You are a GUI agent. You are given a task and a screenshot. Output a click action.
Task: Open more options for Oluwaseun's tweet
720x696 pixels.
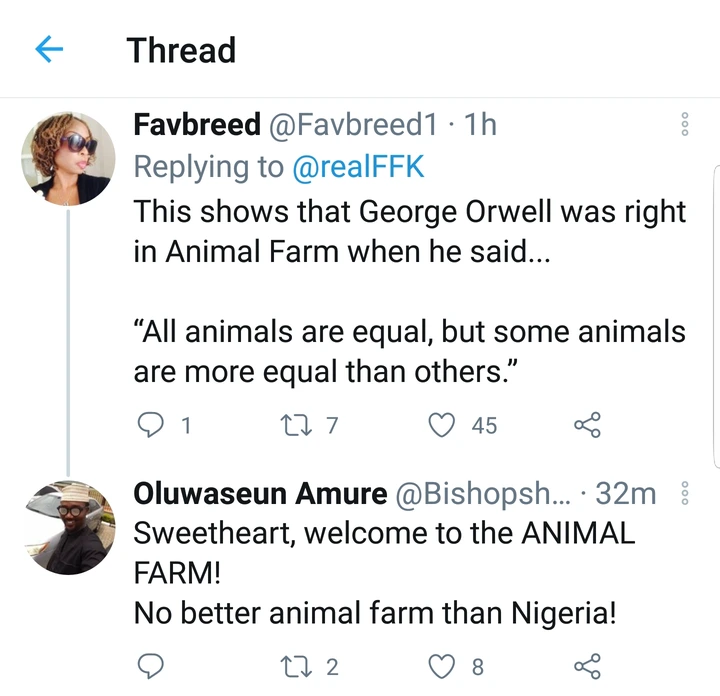coord(685,493)
